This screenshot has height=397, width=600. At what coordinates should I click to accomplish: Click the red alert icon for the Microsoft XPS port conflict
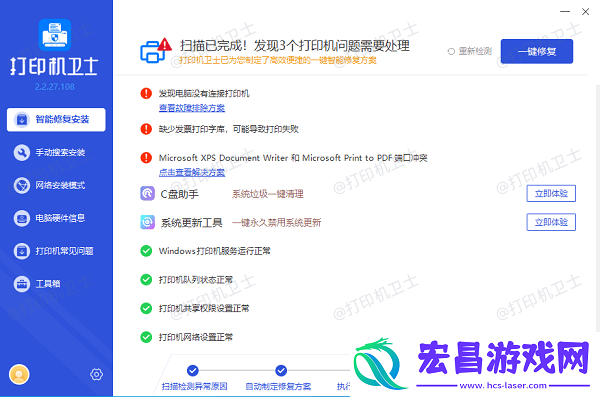click(146, 157)
